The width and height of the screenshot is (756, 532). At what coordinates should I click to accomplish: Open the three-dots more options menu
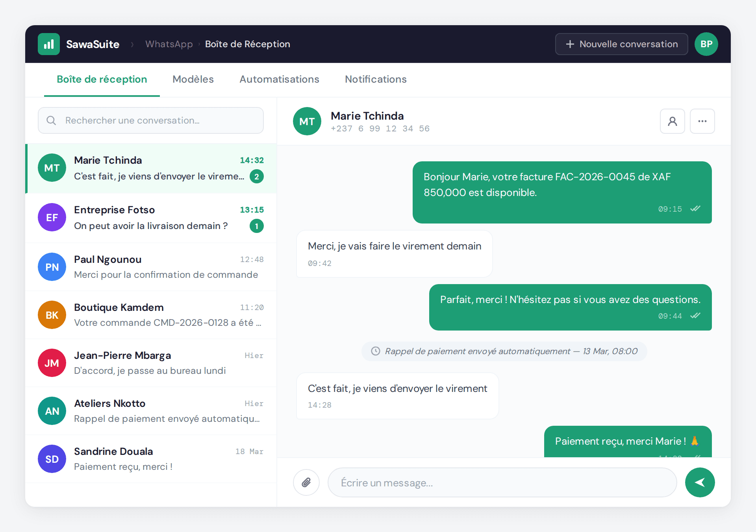pos(702,121)
